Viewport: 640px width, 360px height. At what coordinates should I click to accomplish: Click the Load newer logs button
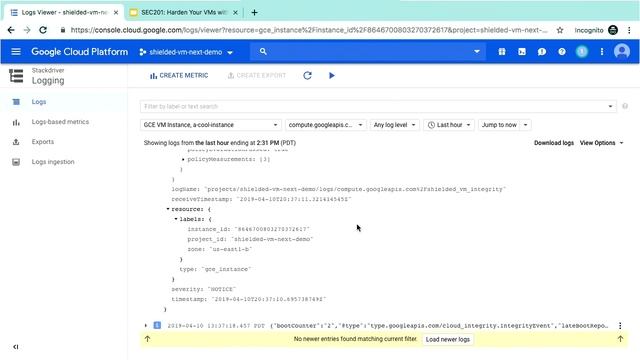click(x=448, y=339)
